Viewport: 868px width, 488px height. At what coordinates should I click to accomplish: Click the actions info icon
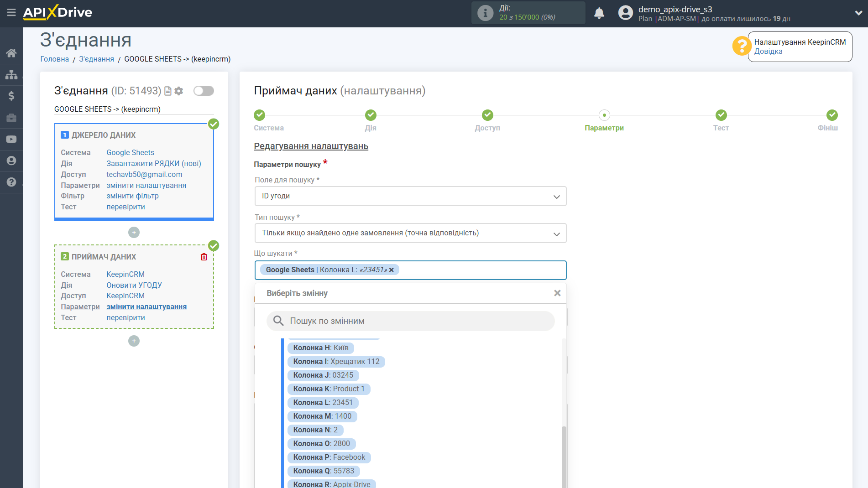(x=485, y=13)
